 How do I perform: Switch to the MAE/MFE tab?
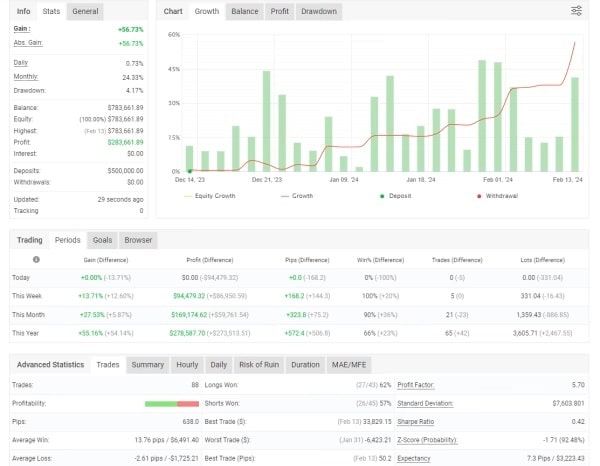[x=349, y=365]
